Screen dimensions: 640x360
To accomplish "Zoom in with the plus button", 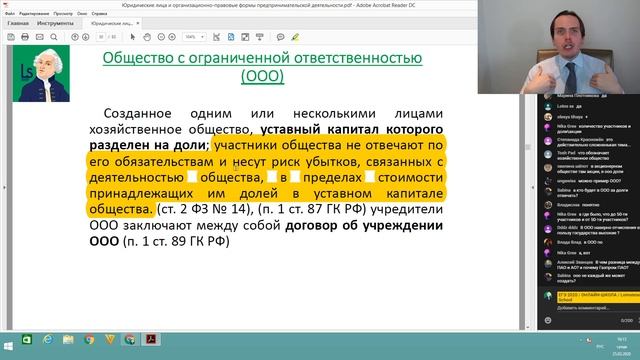I will (x=172, y=37).
